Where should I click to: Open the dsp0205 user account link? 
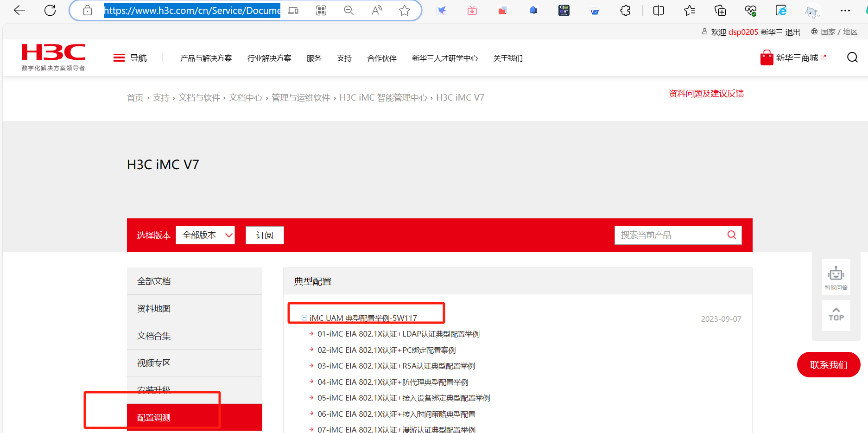click(743, 32)
